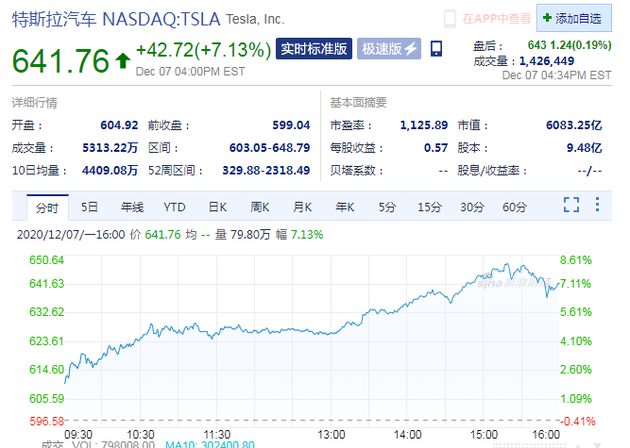Click the P/E ratio value 1,125.89

coord(424,125)
